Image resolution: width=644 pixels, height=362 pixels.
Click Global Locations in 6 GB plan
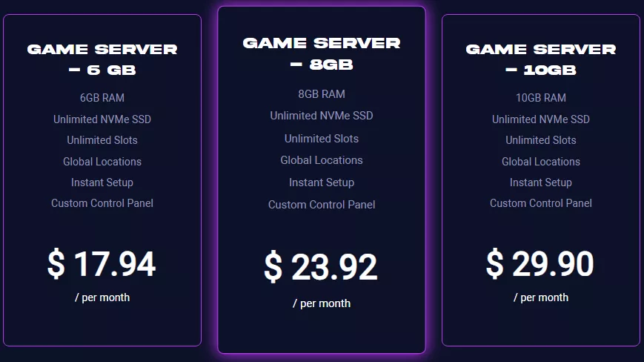point(102,162)
